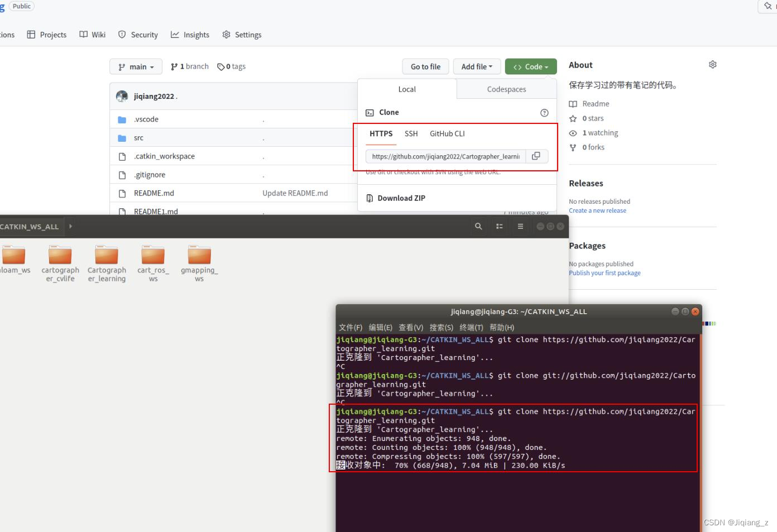Click Download ZIP
Viewport: 777px width, 532px height.
(401, 198)
